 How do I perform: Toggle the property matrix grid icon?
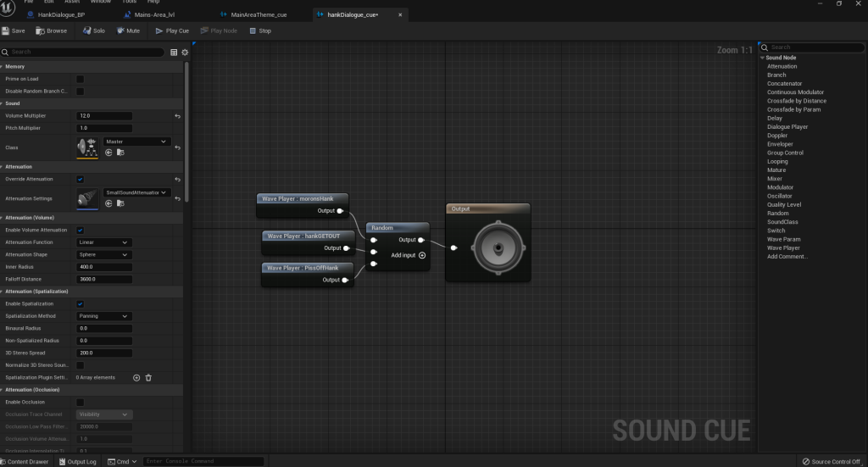175,52
